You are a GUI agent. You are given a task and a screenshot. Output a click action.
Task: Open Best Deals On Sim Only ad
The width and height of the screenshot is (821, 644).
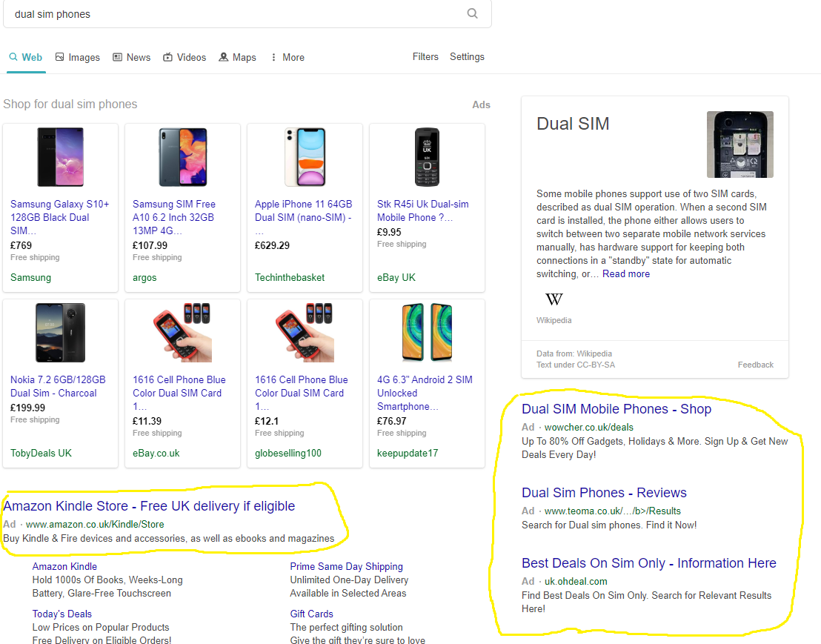click(x=649, y=562)
